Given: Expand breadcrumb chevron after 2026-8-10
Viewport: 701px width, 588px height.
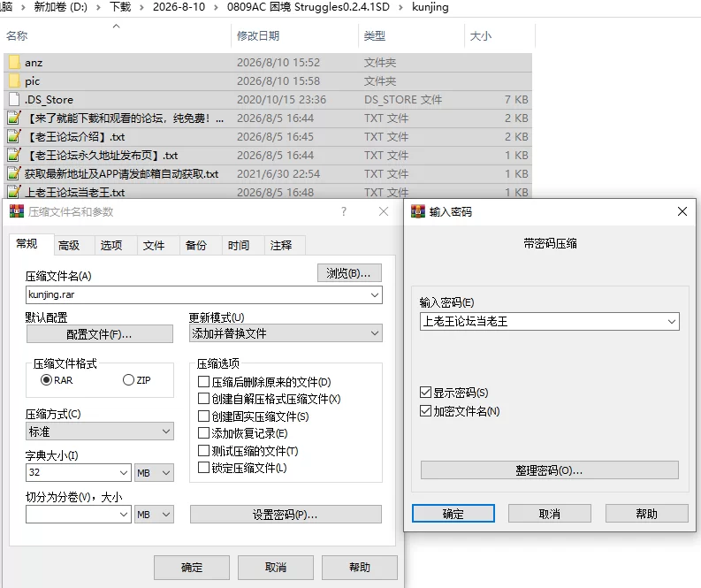Looking at the screenshot, I should tap(216, 7).
